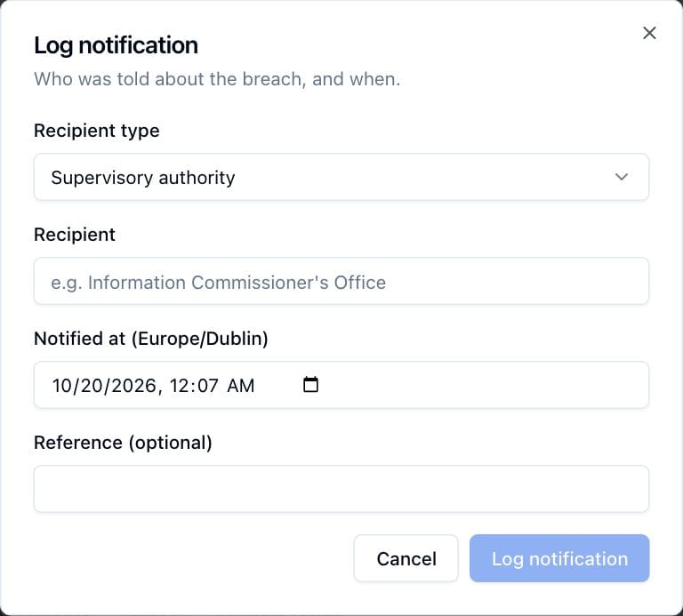Click the Notified at (Europe/Dublin) label
Screen dimensions: 683x616
(150, 339)
